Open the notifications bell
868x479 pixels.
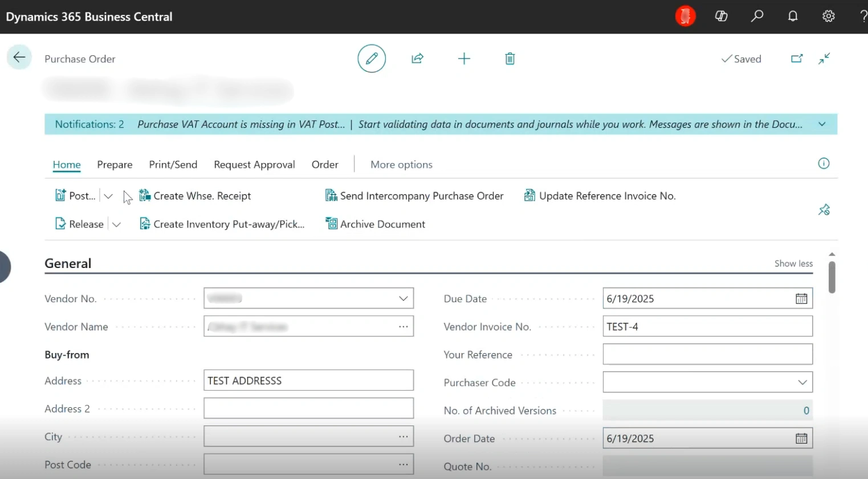[x=793, y=17]
